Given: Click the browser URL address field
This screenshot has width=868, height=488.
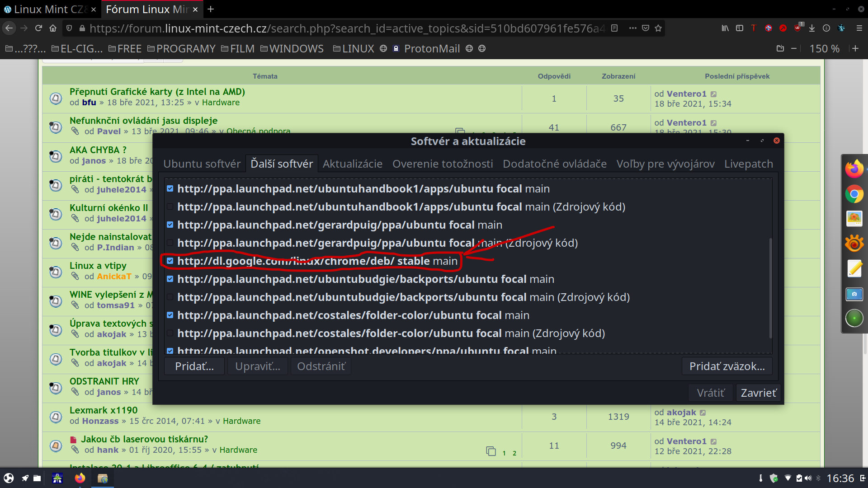Looking at the screenshot, I should pyautogui.click(x=344, y=28).
